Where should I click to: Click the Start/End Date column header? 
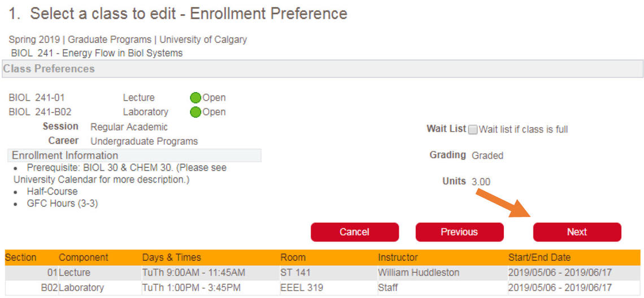pyautogui.click(x=539, y=258)
